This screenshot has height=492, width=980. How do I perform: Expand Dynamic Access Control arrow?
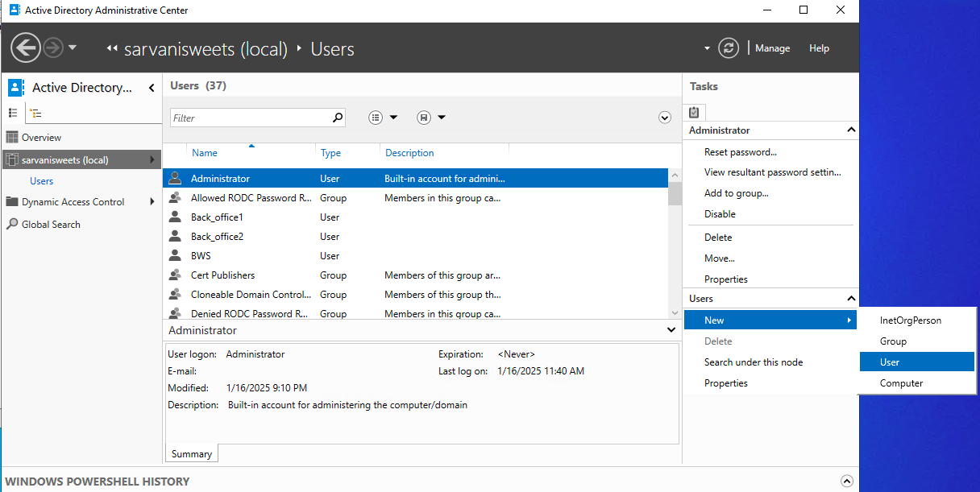(x=152, y=202)
